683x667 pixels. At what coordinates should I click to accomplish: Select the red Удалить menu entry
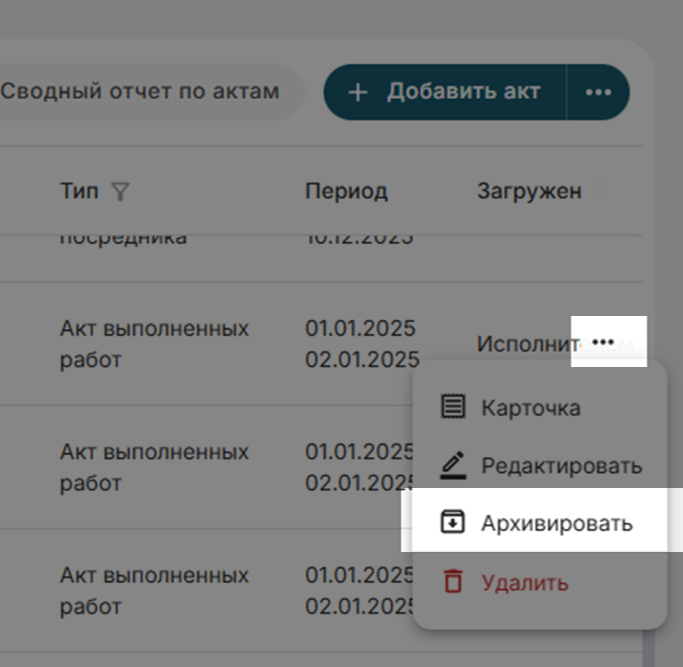pyautogui.click(x=524, y=582)
